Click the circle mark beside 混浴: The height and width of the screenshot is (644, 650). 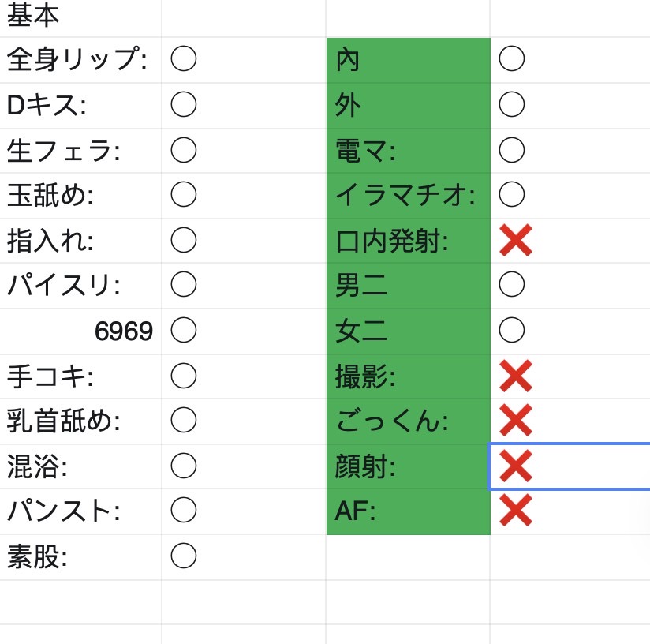tap(184, 466)
